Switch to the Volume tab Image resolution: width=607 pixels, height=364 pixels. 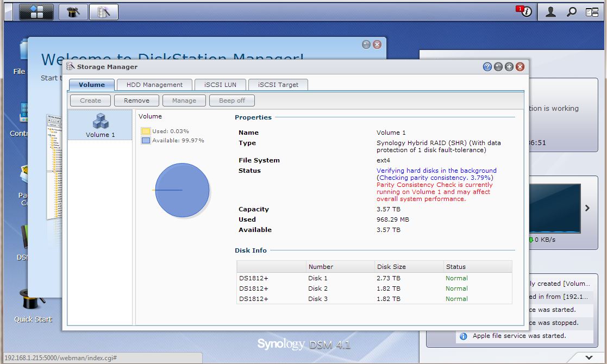92,85
